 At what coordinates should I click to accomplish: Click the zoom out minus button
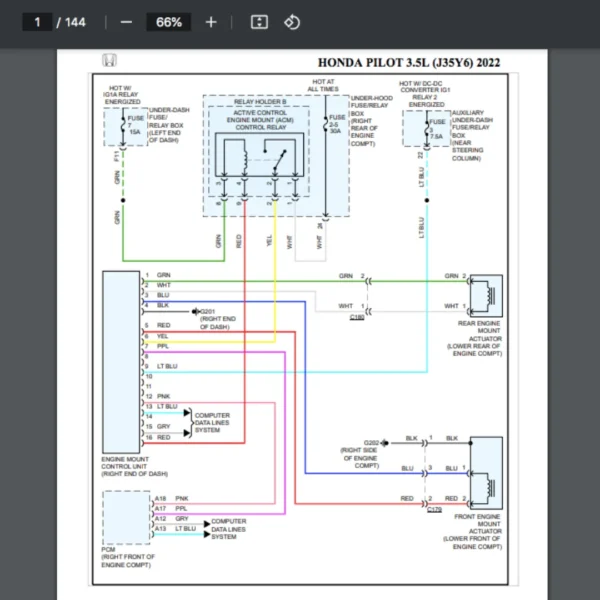126,22
